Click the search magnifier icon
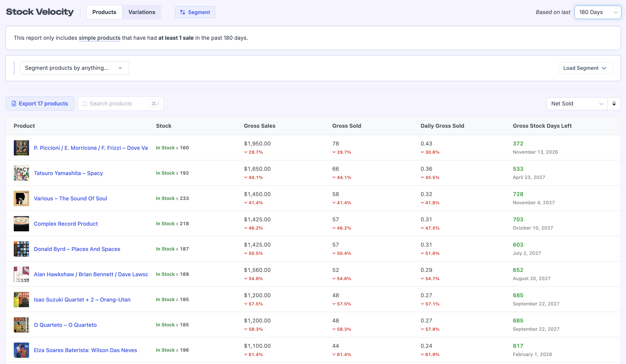 click(x=85, y=104)
